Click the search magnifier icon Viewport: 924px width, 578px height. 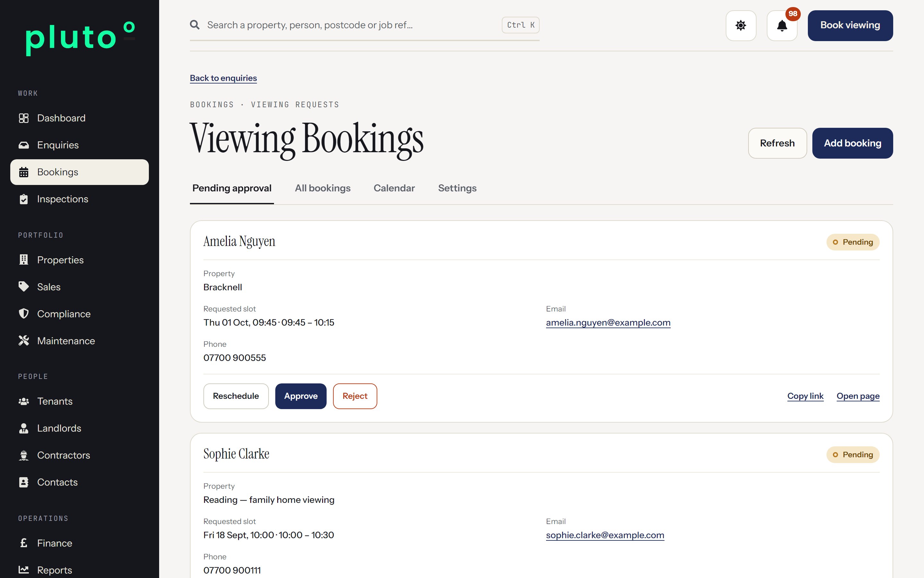click(195, 25)
